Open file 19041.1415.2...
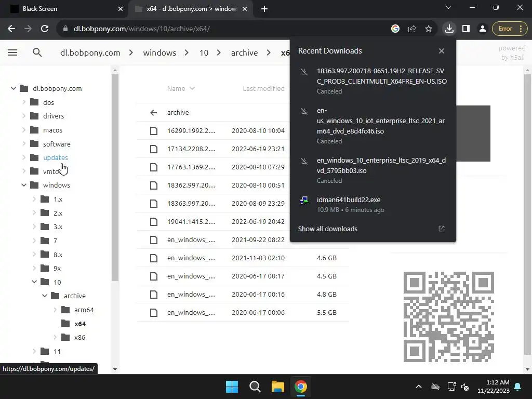Screen dimensions: 532x399 point(191,222)
